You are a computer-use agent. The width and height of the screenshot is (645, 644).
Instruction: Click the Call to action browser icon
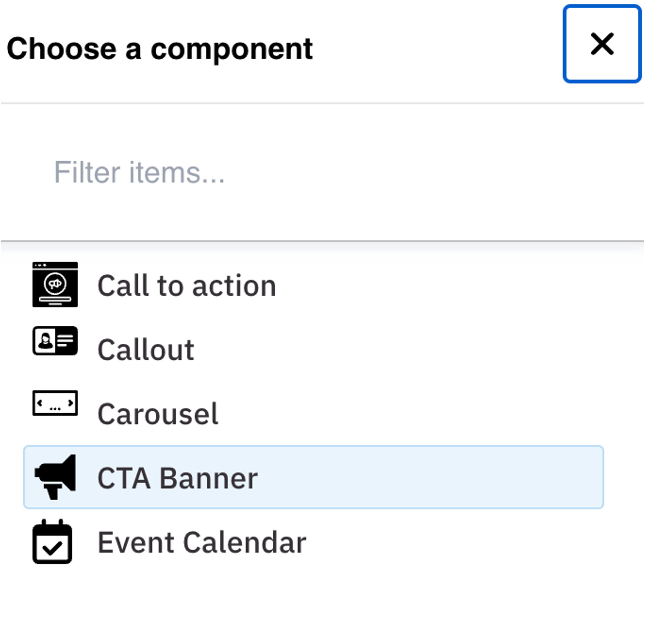[55, 284]
